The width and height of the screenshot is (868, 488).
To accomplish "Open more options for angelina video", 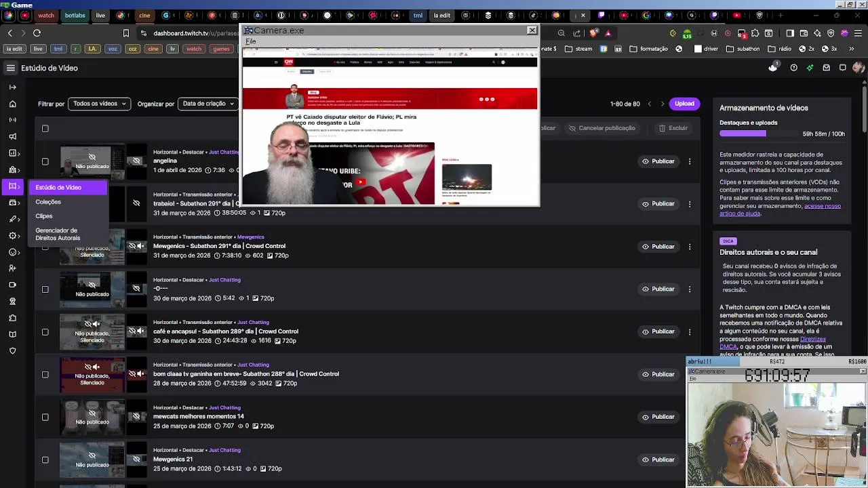I will [x=690, y=161].
